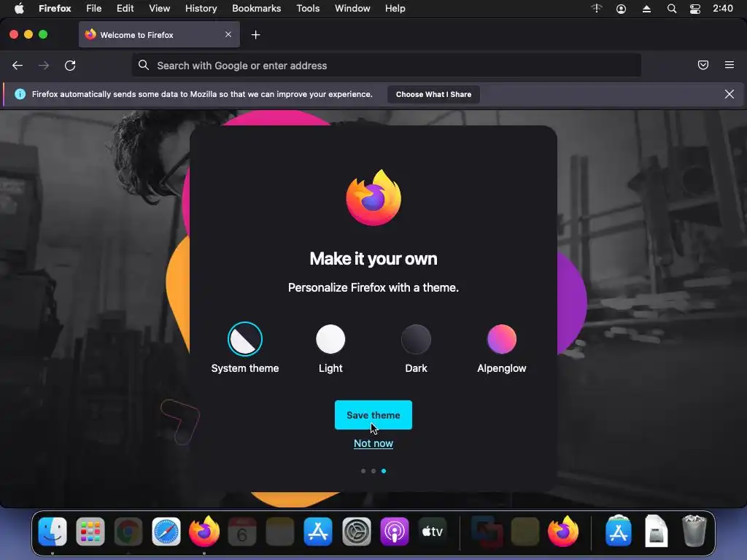
Task: Dismiss the data sharing notification bar
Action: [729, 94]
